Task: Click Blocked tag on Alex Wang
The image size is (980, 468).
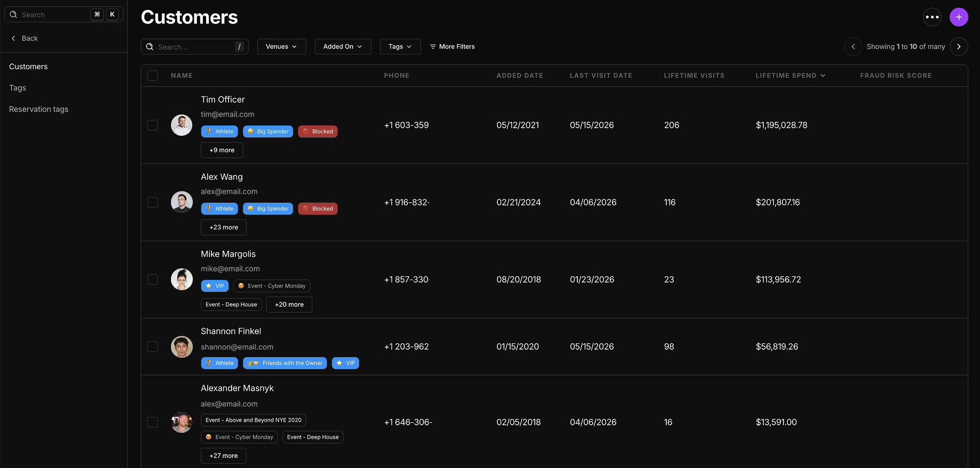Action: (x=318, y=209)
